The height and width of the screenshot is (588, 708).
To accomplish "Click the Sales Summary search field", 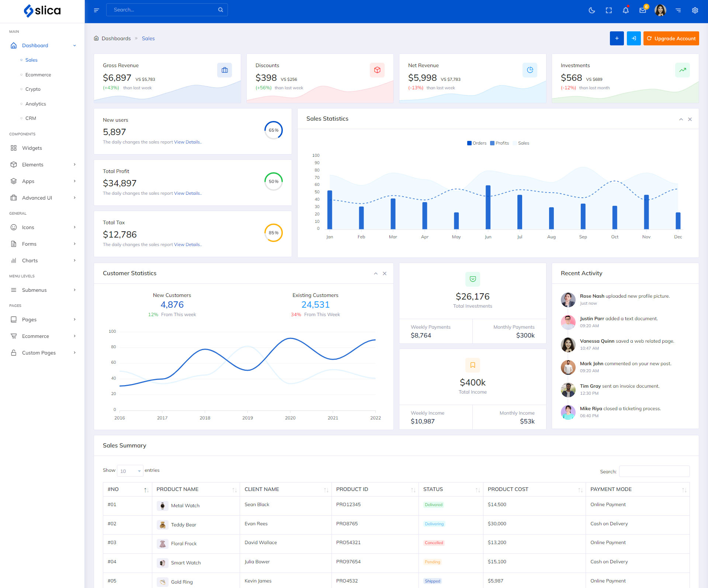I will pos(654,471).
